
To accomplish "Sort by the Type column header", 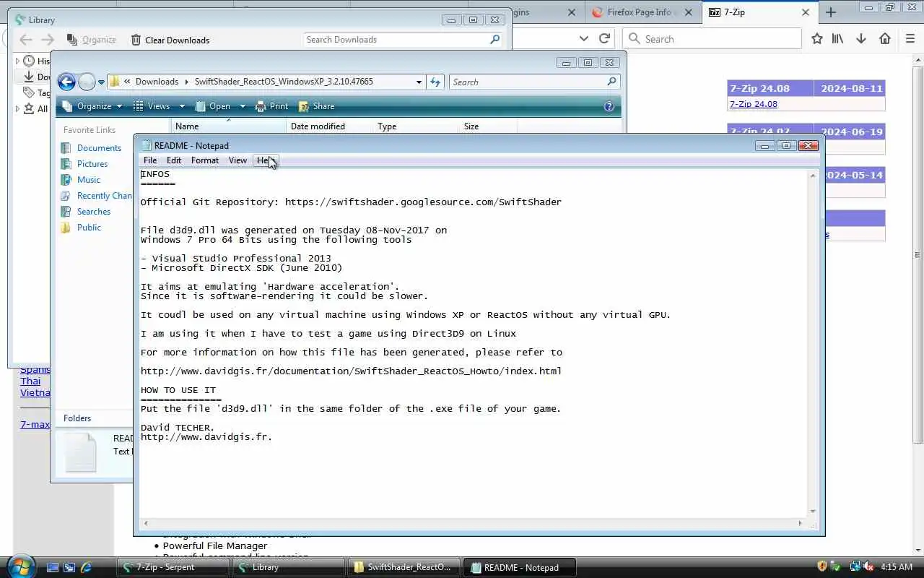I will point(416,126).
